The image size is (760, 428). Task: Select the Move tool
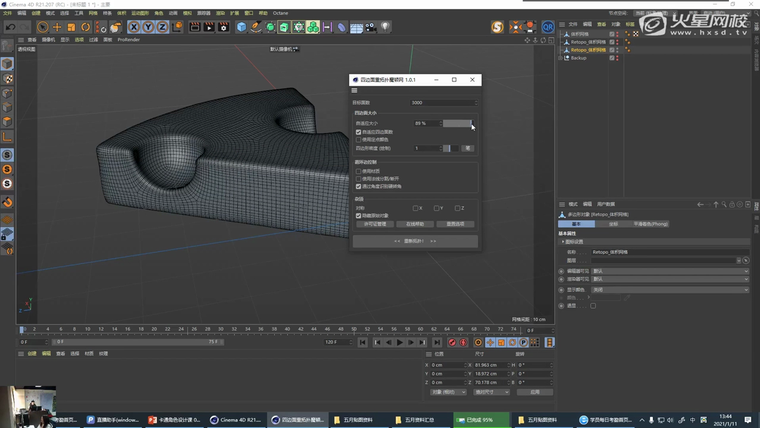[x=57, y=27]
